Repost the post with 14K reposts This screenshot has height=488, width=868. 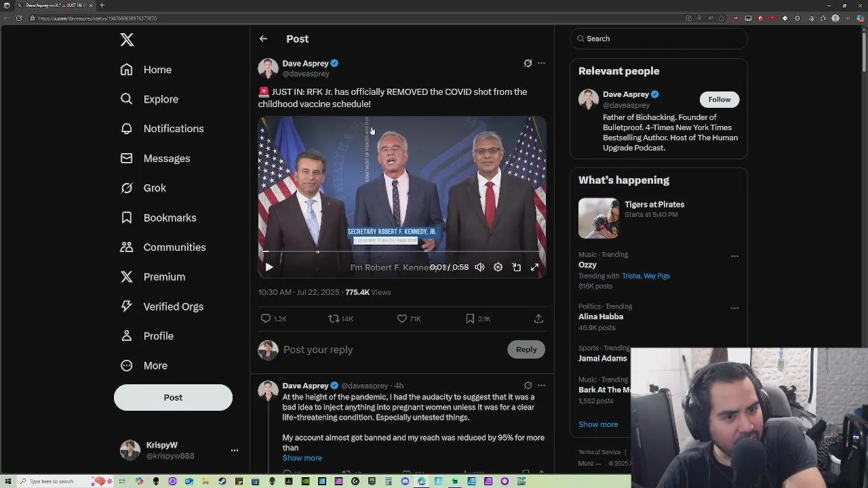point(340,319)
